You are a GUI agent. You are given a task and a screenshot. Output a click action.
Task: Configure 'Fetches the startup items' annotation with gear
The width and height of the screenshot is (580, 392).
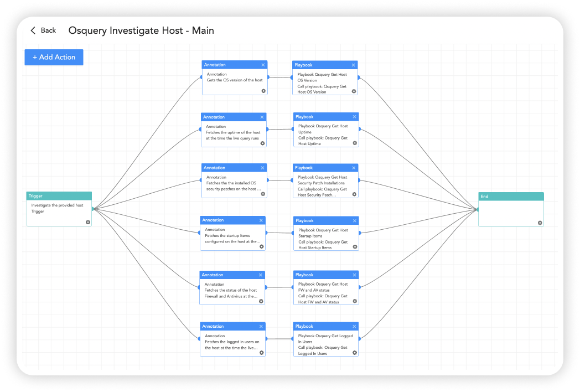tap(262, 246)
